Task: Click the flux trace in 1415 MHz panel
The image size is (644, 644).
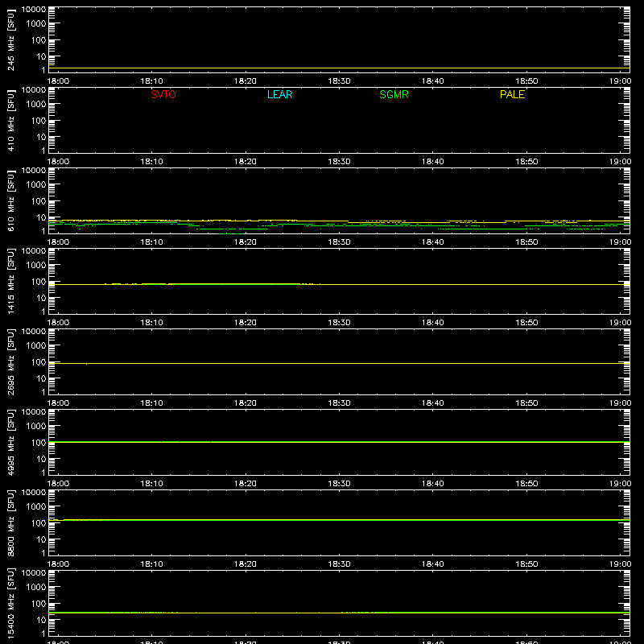Action: tap(339, 284)
